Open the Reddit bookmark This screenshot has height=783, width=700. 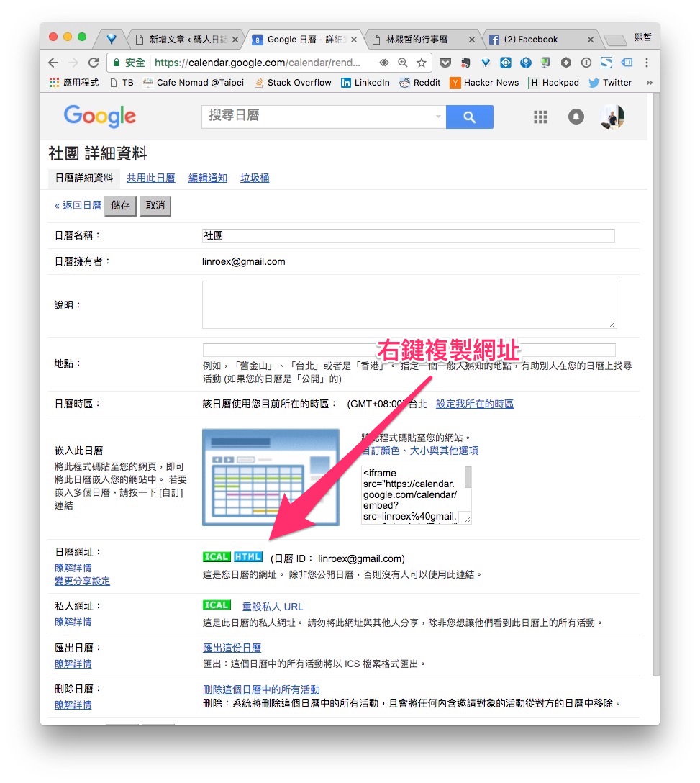pos(419,82)
